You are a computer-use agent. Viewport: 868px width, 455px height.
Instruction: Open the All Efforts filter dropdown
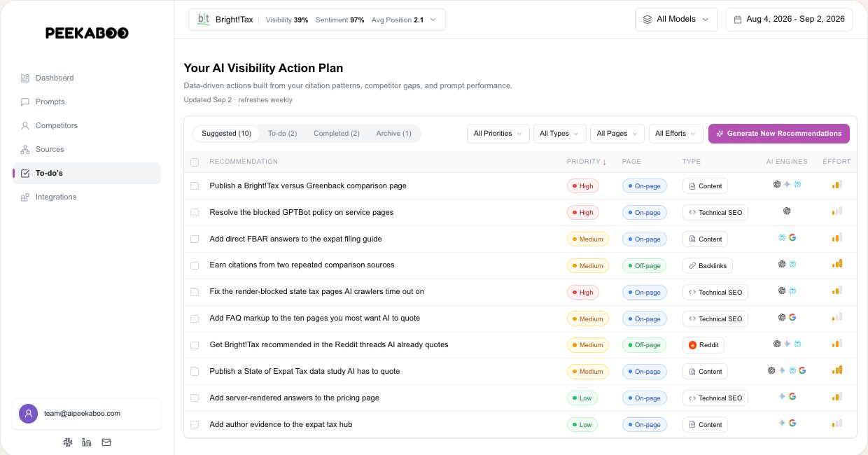tap(675, 134)
